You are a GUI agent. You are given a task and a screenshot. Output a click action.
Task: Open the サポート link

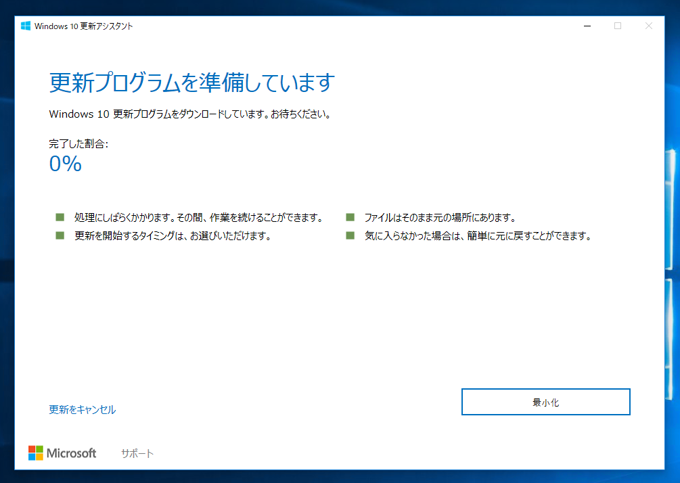pos(137,454)
